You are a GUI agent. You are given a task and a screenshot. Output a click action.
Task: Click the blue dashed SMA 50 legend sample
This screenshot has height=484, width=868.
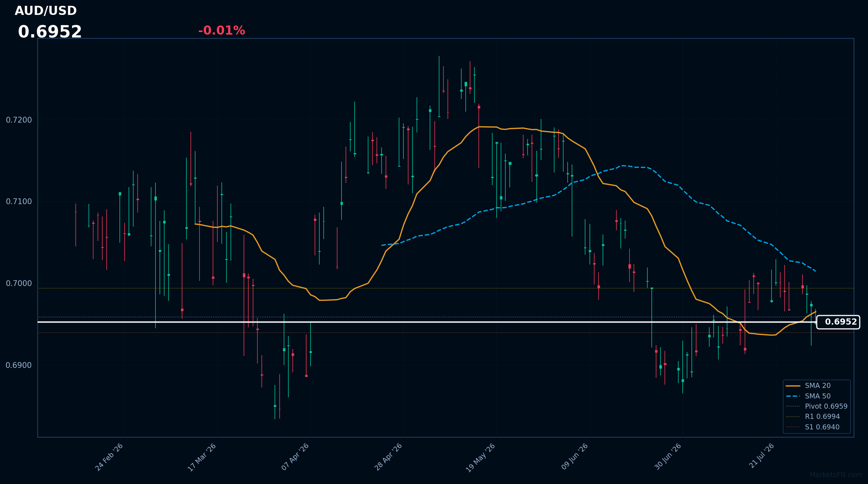pos(793,396)
